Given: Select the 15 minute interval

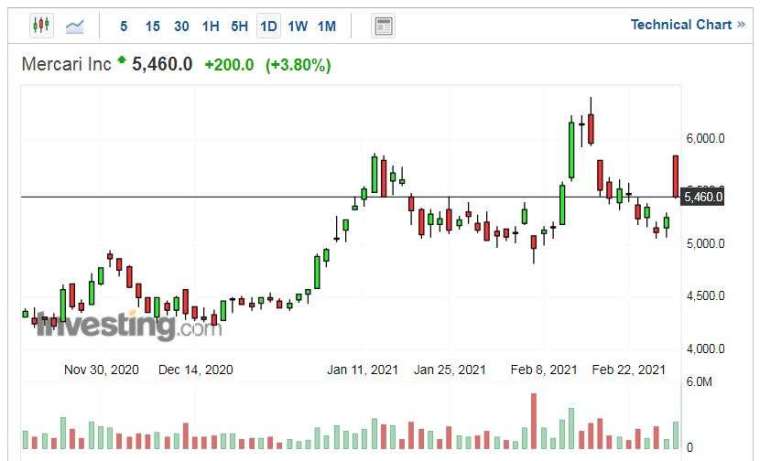Looking at the screenshot, I should (153, 26).
